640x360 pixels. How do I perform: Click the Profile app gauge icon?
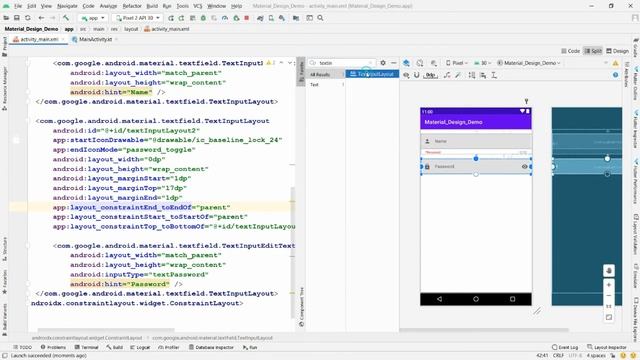pyautogui.click(x=225, y=18)
